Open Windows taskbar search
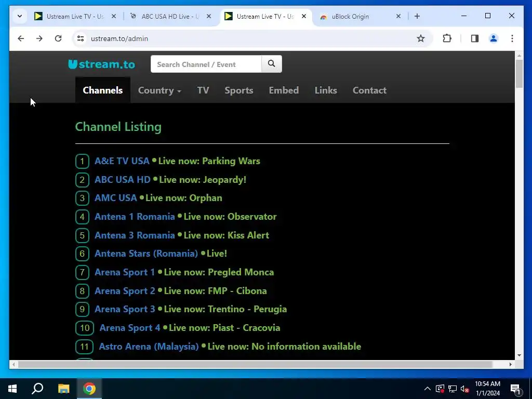Image resolution: width=532 pixels, height=399 pixels. click(x=37, y=389)
